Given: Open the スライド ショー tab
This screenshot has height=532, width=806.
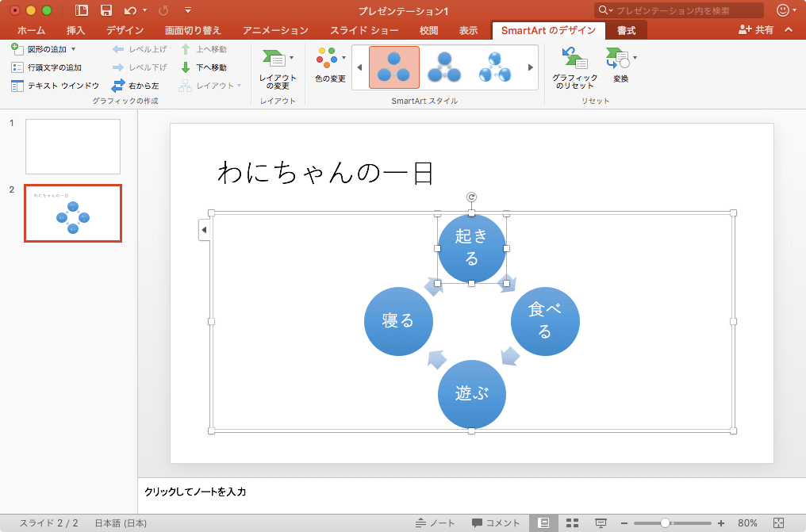Looking at the screenshot, I should (364, 31).
